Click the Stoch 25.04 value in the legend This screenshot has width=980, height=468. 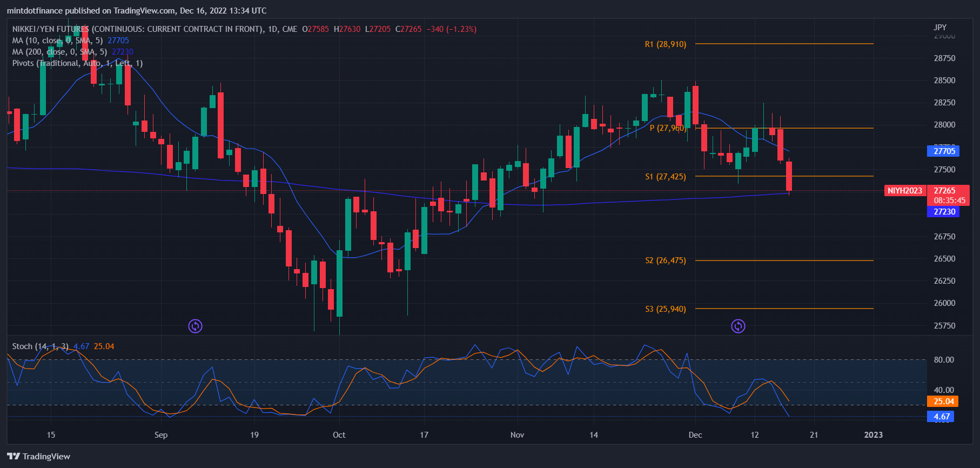tap(104, 346)
